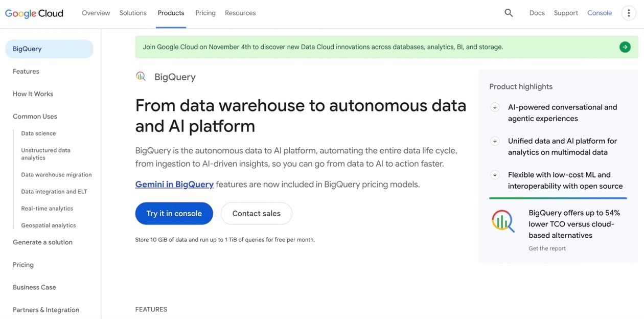The height and width of the screenshot is (319, 644).
Task: Click the Store 10 GiB free tier note
Action: click(x=225, y=240)
